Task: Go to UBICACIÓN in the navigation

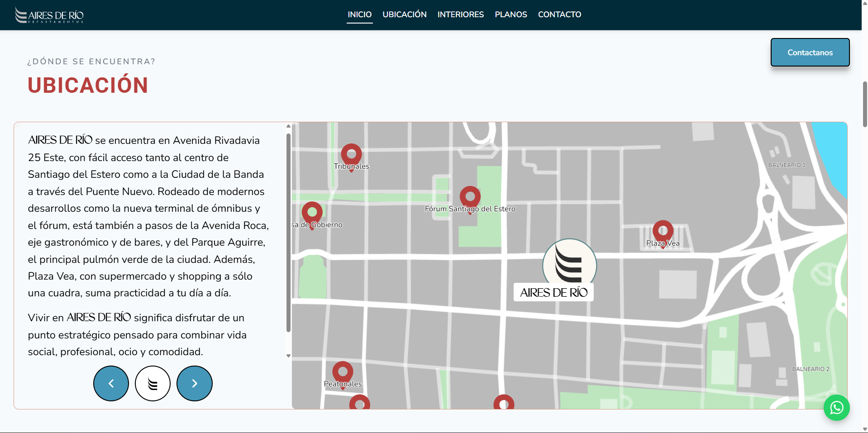Action: (405, 14)
